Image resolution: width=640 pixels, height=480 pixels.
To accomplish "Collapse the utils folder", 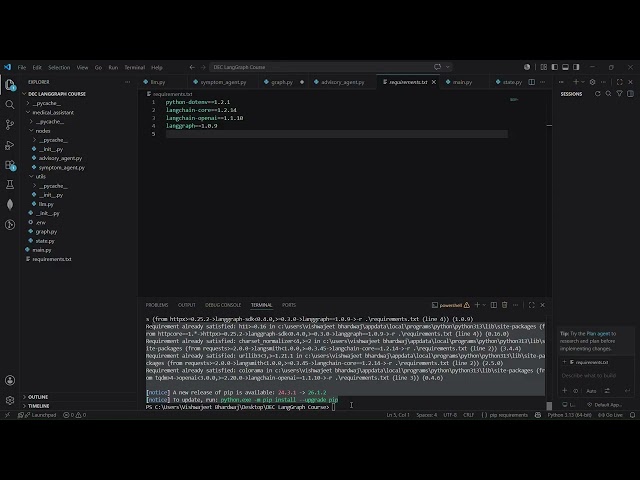I will coord(38,176).
